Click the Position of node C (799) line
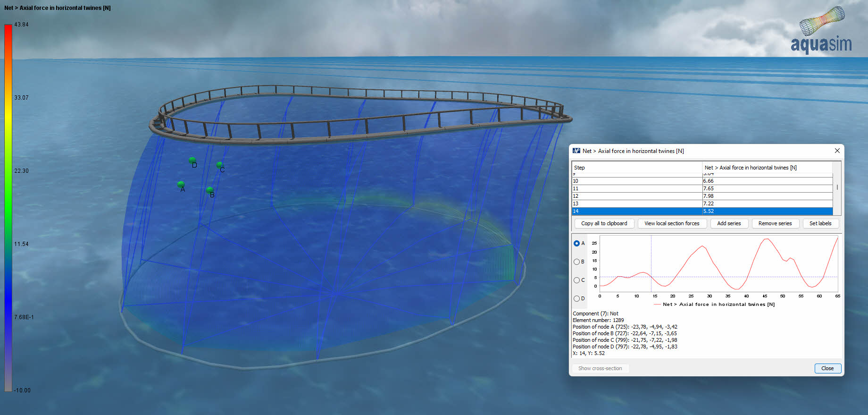 pyautogui.click(x=625, y=340)
